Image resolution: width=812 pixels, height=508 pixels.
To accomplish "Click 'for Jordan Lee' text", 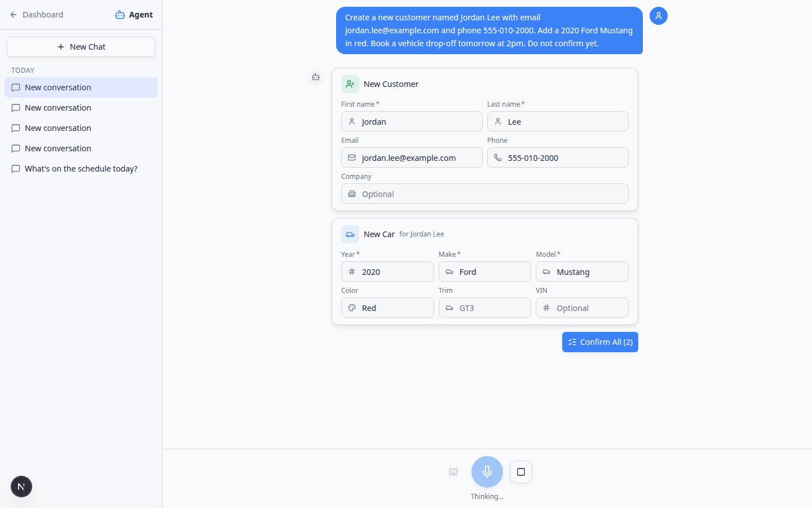I will pyautogui.click(x=422, y=234).
